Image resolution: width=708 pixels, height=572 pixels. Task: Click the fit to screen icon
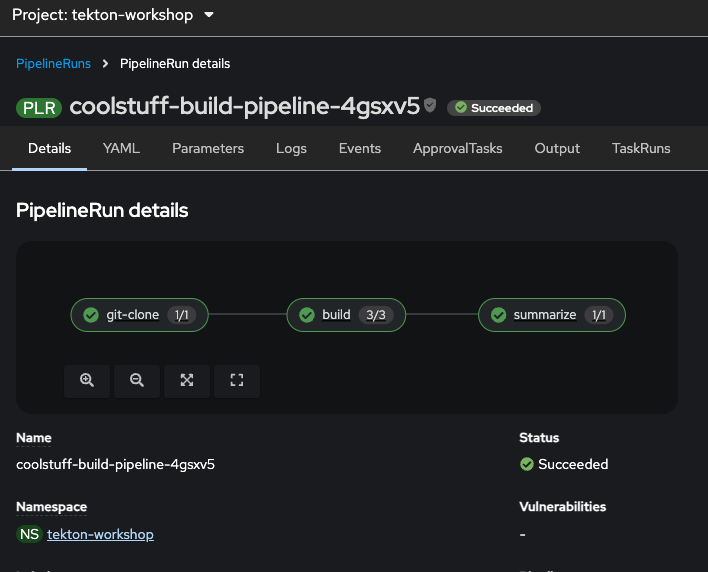click(x=187, y=380)
